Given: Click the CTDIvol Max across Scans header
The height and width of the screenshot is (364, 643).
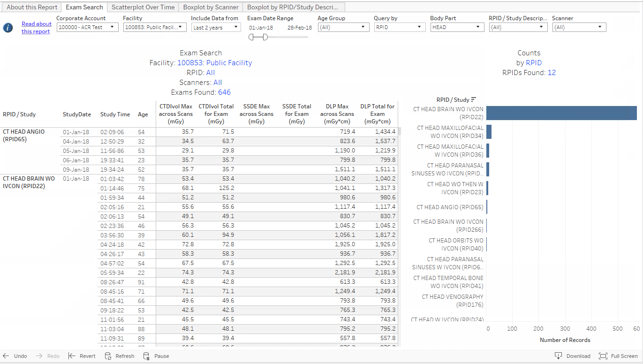Looking at the screenshot, I should (x=176, y=114).
